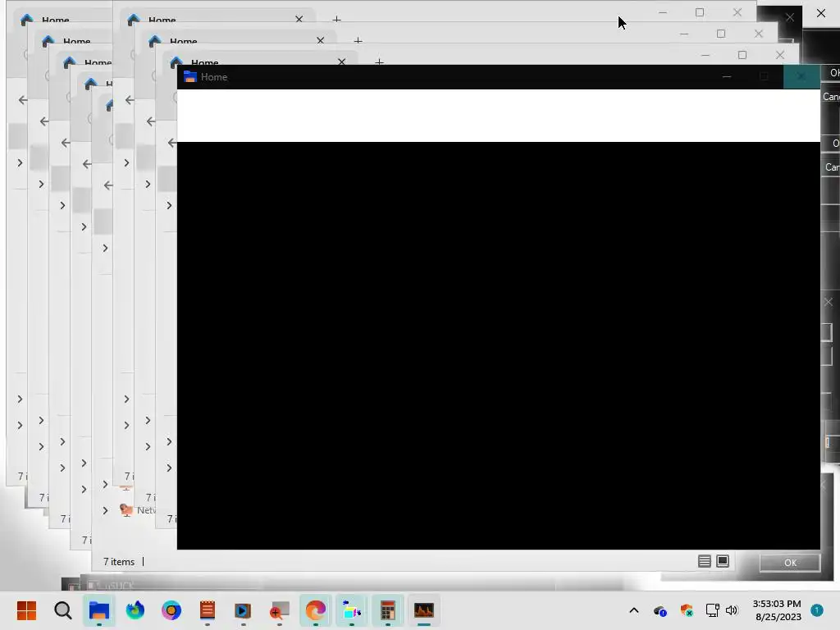This screenshot has width=840, height=630.
Task: Open the Magnifier app taskbar icon
Action: [279, 610]
